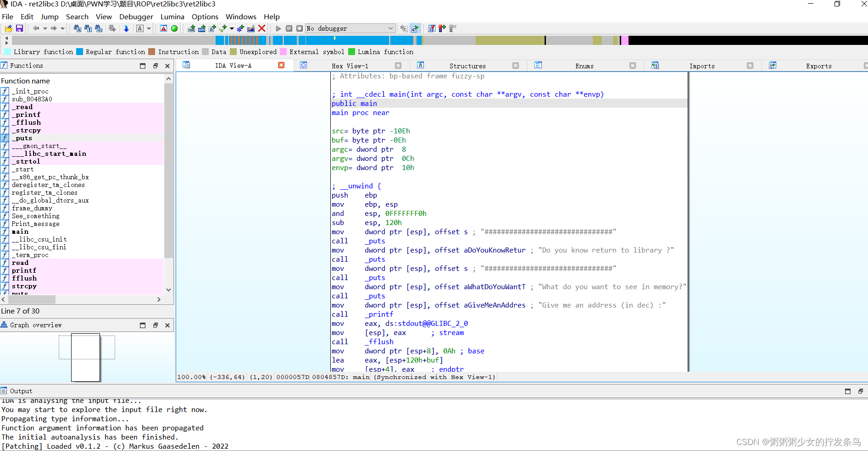The image size is (868, 451).
Task: Click the convert to data icon
Action: tap(202, 28)
